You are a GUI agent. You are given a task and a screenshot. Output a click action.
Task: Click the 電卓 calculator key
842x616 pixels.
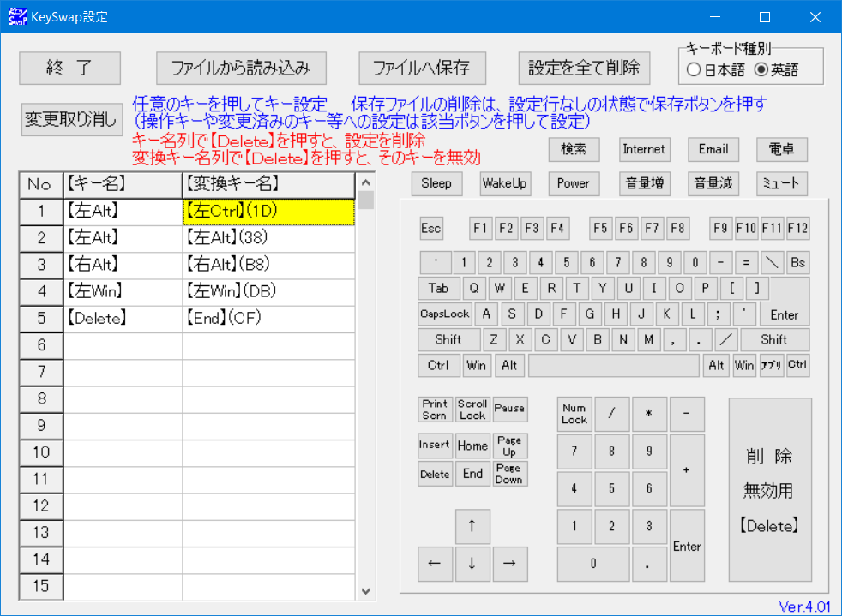point(782,149)
